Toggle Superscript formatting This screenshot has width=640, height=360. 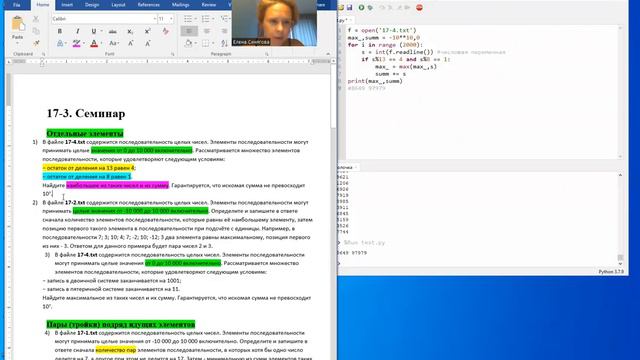click(x=148, y=31)
